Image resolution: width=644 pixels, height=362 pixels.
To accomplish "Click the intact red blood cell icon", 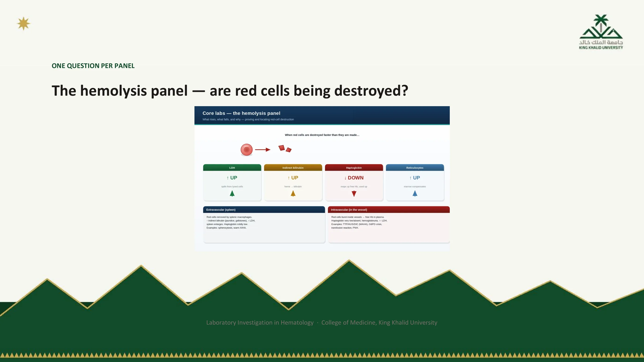I will point(246,150).
